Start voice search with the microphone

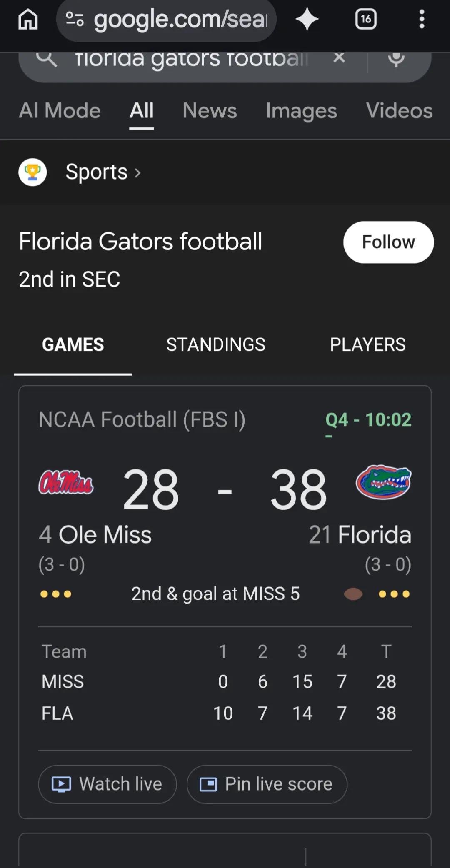coord(396,59)
